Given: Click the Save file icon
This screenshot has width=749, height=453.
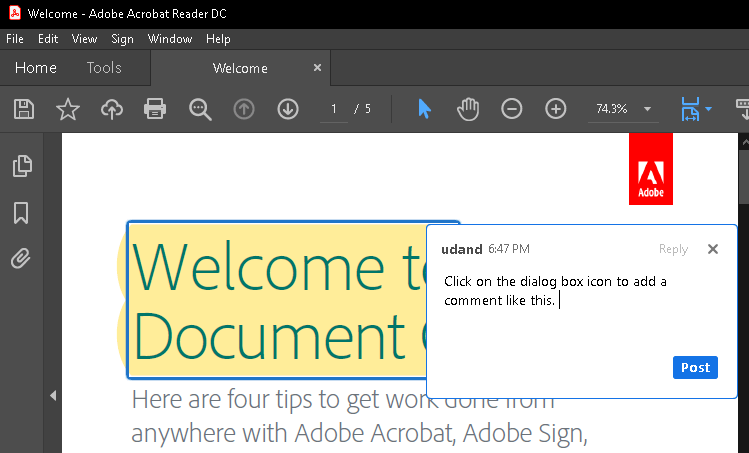Looking at the screenshot, I should coord(23,109).
